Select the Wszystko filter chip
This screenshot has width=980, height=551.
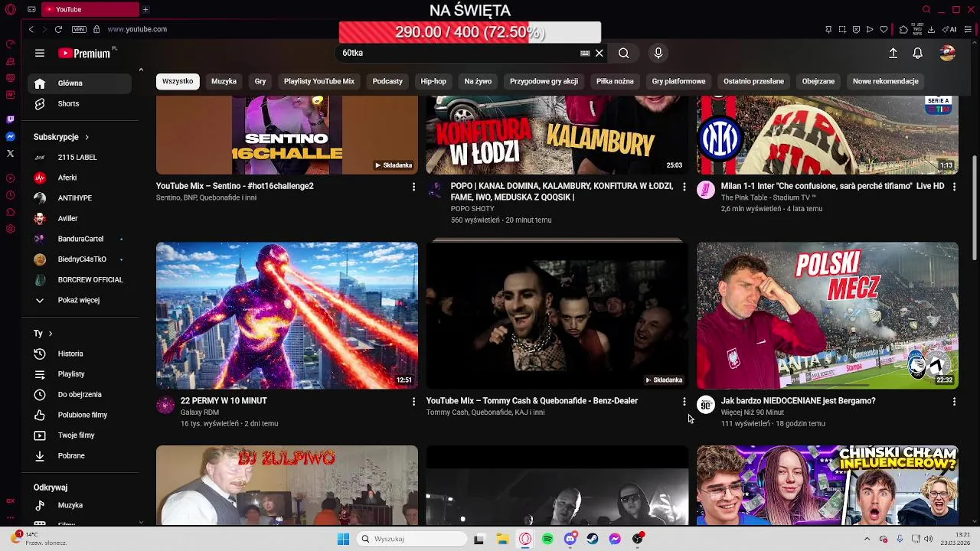[x=178, y=81]
